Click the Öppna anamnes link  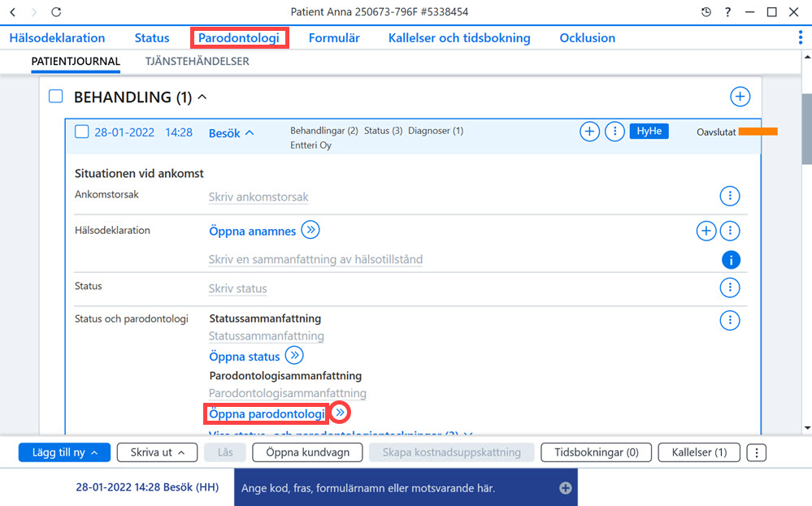point(252,231)
